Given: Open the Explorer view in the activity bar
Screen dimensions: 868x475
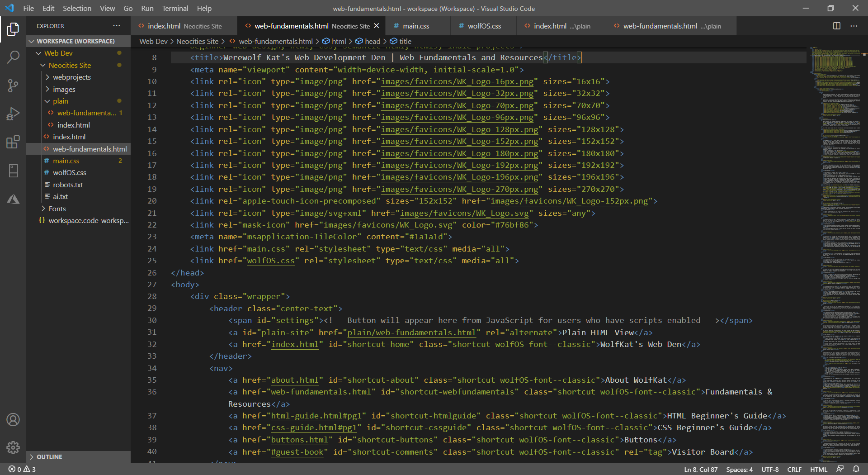Looking at the screenshot, I should tap(13, 29).
